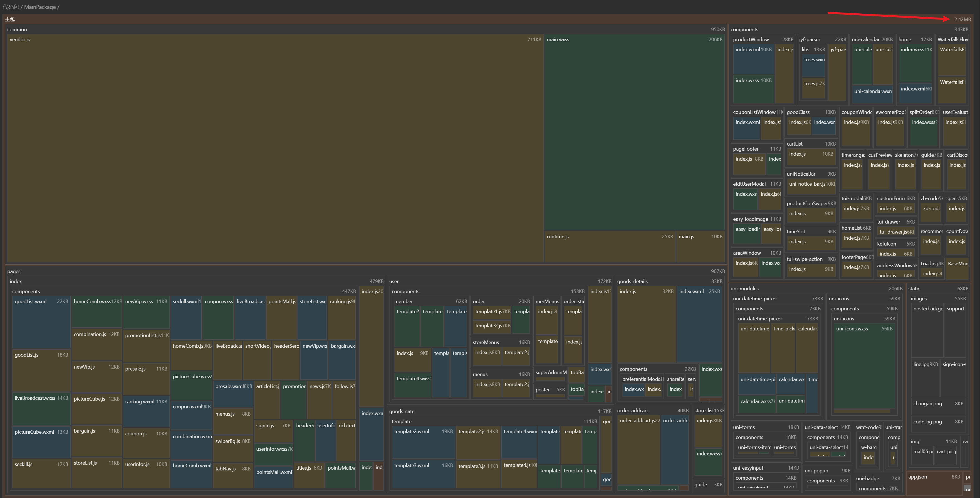Screen dimensions: 980x498
Task: Select the eidtUserModal 11KB group
Action: coord(757,184)
